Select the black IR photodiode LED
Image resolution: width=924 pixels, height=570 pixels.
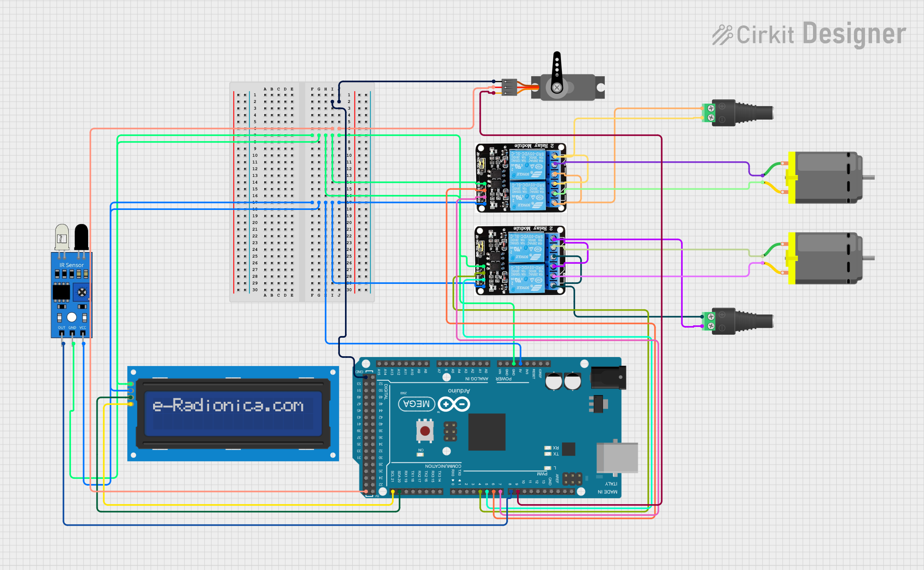81,237
